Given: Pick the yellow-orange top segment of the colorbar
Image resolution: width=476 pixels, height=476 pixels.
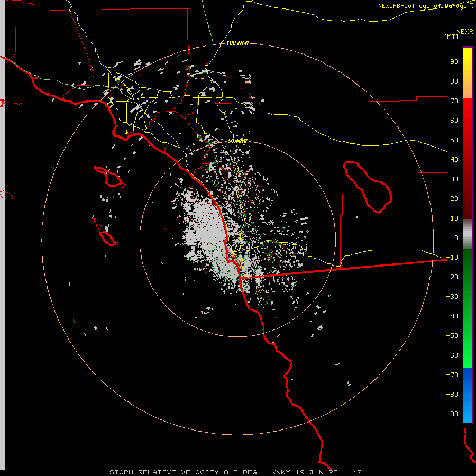Looking at the screenshot, I should (x=467, y=73).
